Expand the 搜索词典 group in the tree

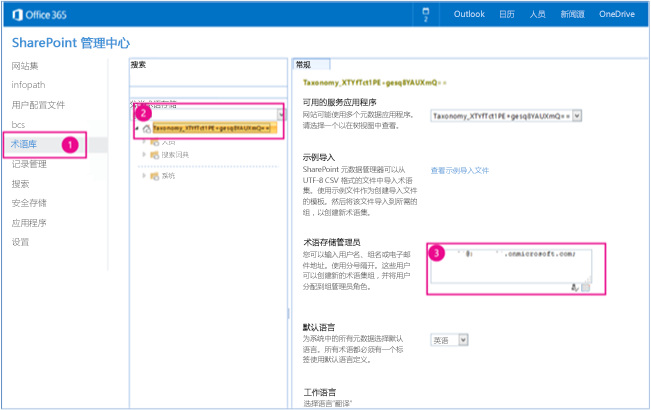click(144, 154)
